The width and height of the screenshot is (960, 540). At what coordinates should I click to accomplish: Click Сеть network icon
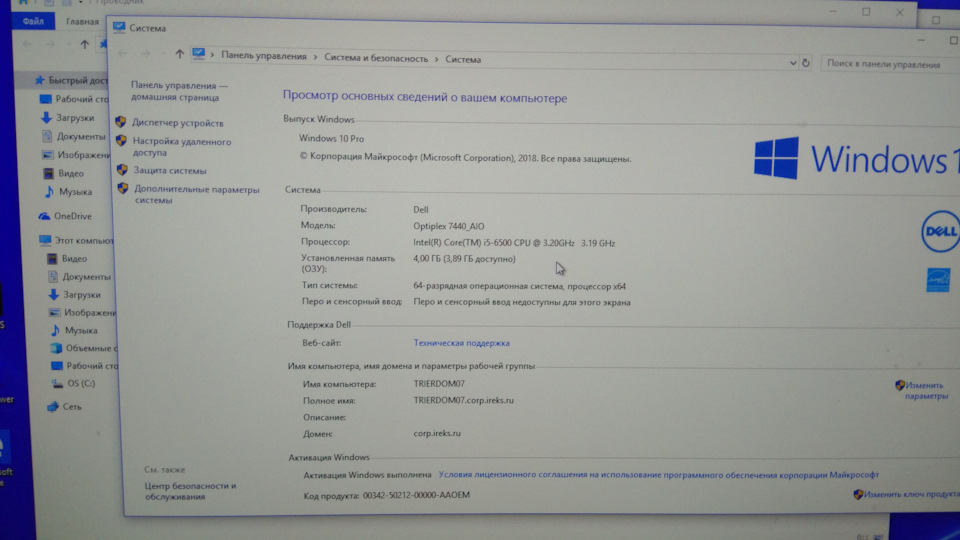[53, 407]
